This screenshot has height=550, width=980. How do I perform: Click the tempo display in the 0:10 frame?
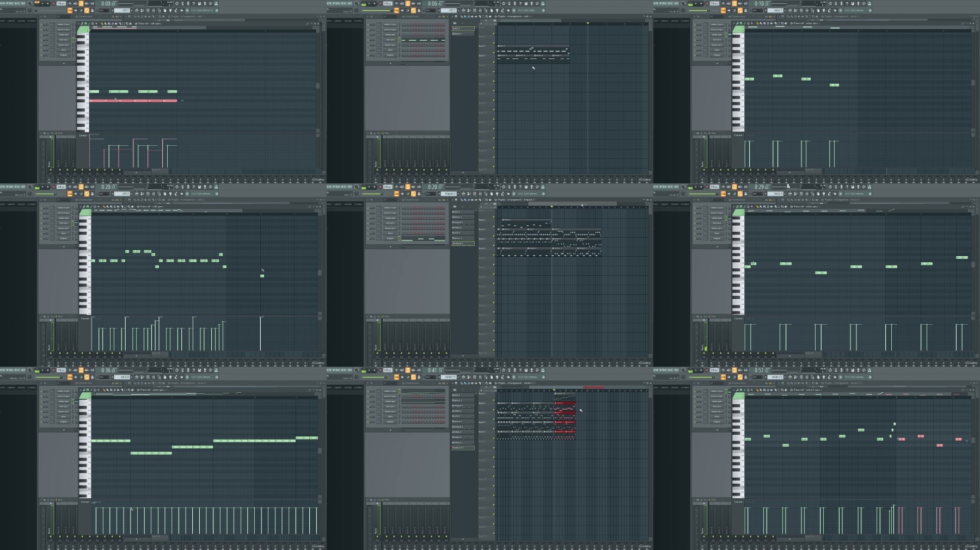point(714,4)
